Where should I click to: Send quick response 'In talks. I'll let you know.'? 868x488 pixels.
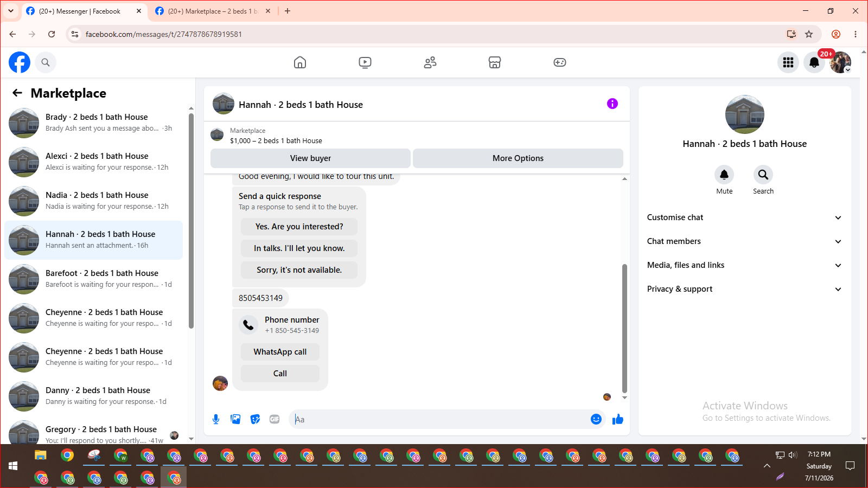click(299, 248)
